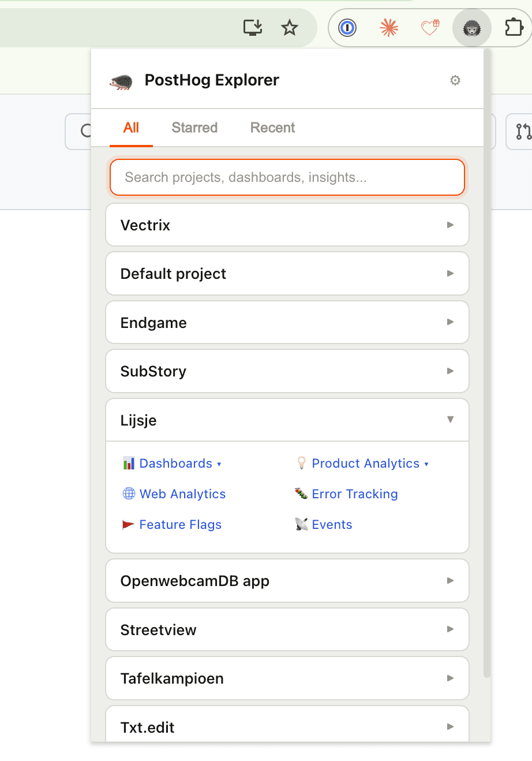
Task: Click the Web Analytics globe icon
Action: tap(129, 494)
